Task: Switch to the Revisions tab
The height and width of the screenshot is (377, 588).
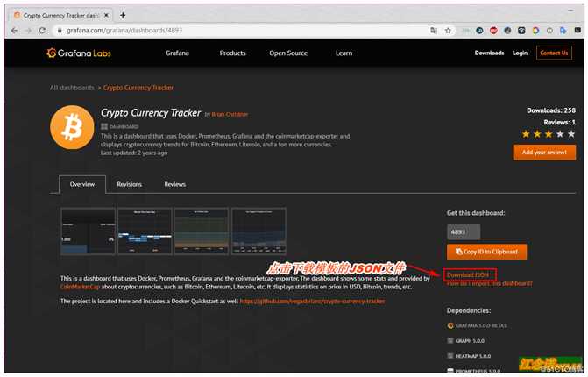Action: tap(130, 184)
